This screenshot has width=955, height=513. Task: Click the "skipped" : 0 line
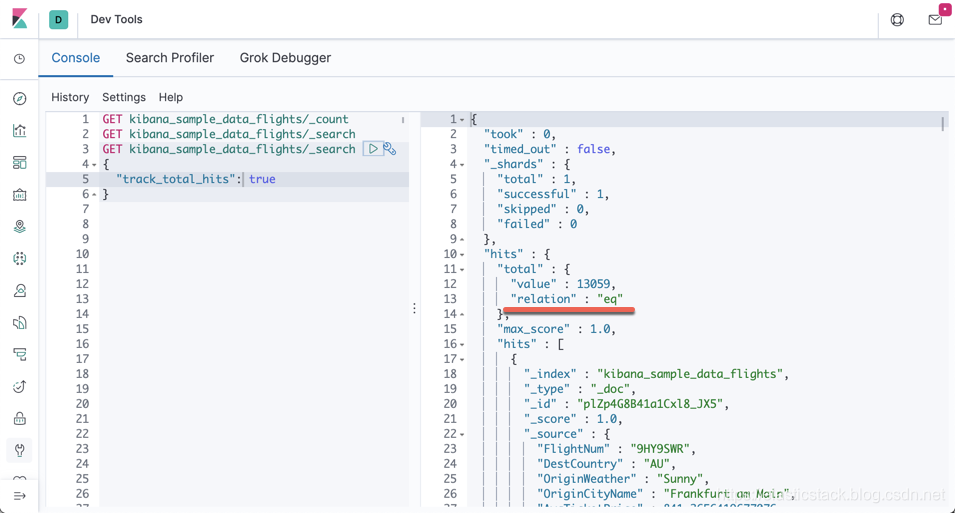(543, 209)
